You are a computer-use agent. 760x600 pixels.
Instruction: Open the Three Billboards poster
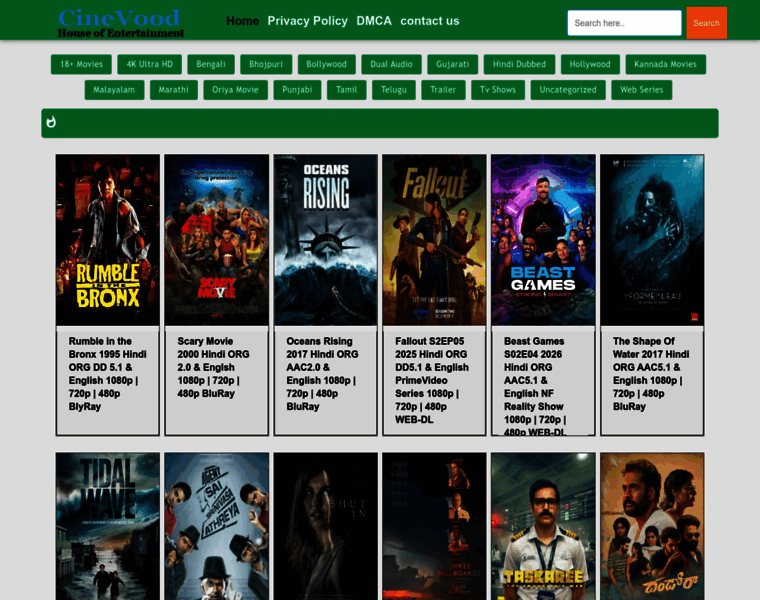click(x=434, y=526)
